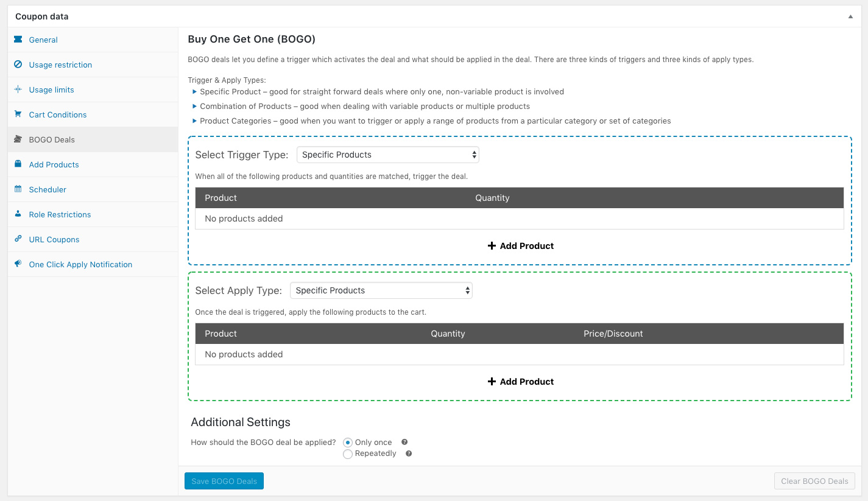Viewport: 868px width, 501px height.
Task: Click the apply table Quantity header
Action: 448,334
